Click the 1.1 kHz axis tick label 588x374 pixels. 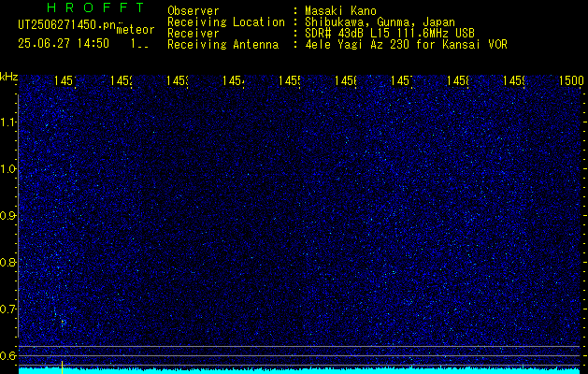point(8,122)
